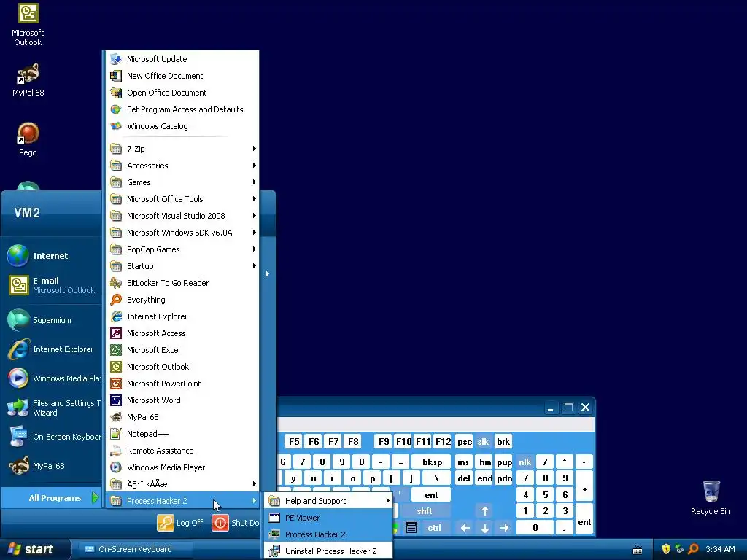Launch Microsoft Access
This screenshot has width=747, height=560.
[182, 333]
